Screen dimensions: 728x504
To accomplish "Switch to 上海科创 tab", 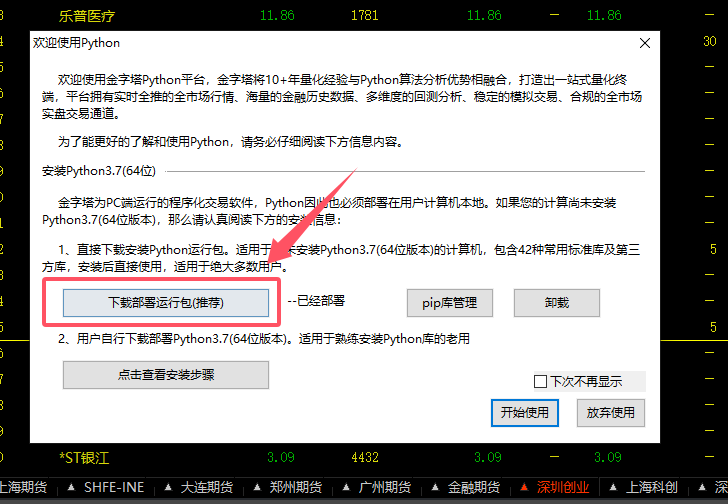I will point(652,487).
